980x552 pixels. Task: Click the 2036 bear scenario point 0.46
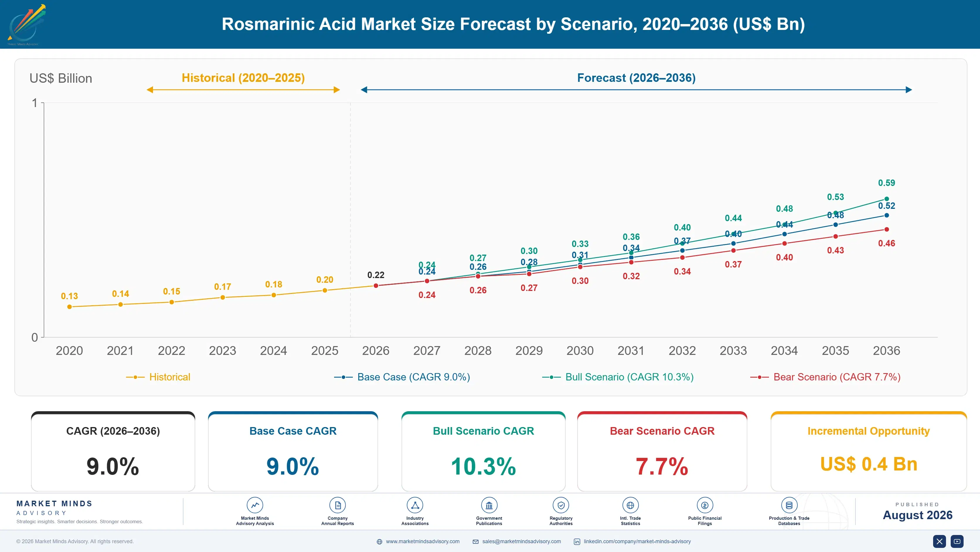[x=887, y=229]
